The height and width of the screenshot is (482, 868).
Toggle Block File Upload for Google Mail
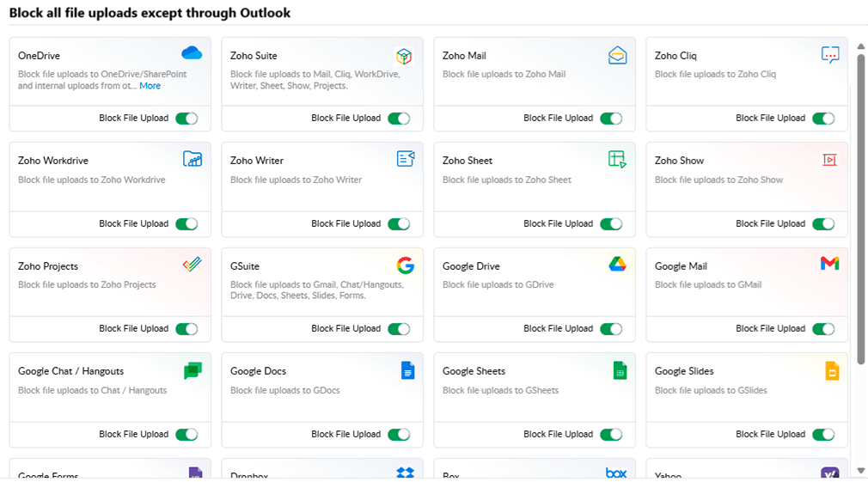pyautogui.click(x=823, y=329)
